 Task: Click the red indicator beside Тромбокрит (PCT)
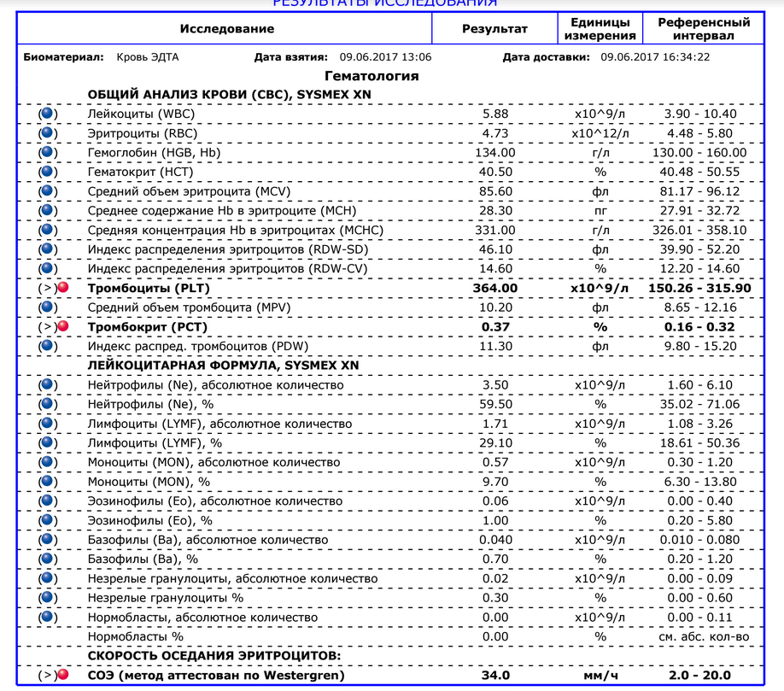coord(62,327)
